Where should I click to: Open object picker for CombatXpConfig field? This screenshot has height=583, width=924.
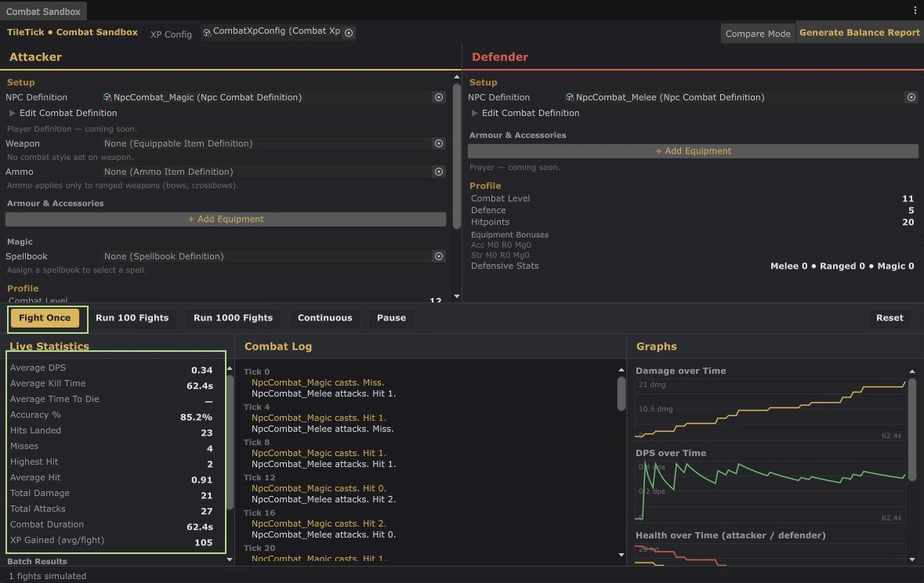pyautogui.click(x=349, y=33)
